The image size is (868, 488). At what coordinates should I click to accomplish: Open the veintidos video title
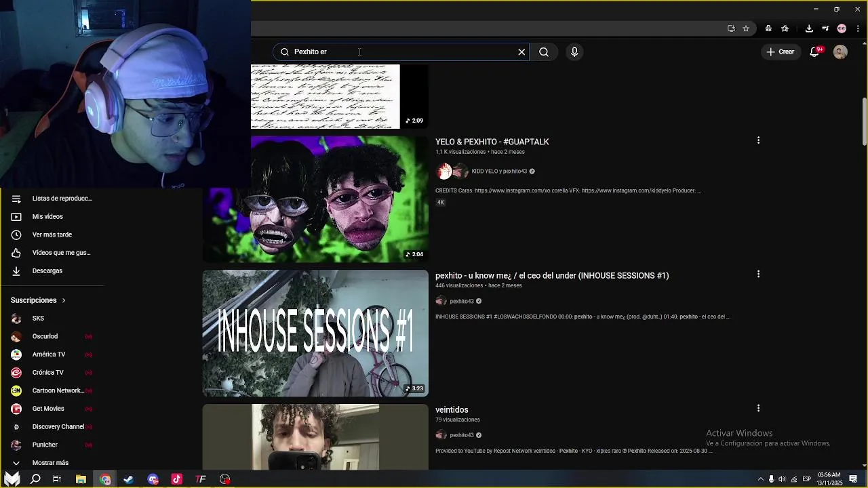[452, 409]
